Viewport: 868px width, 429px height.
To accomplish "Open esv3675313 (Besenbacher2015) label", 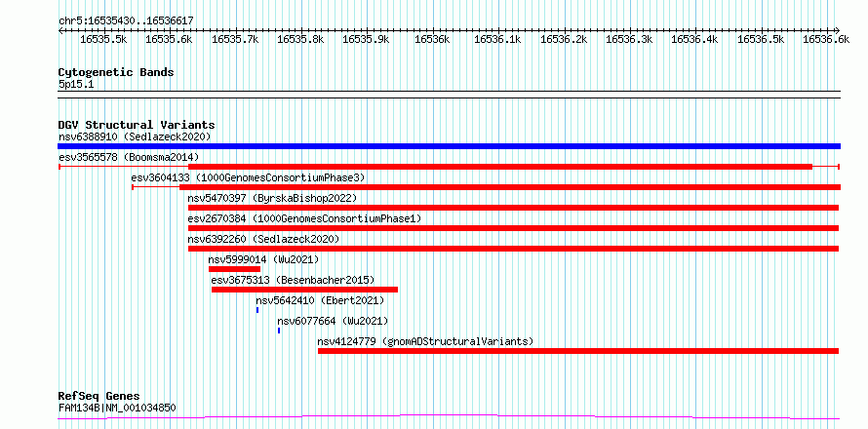I will pyautogui.click(x=293, y=280).
